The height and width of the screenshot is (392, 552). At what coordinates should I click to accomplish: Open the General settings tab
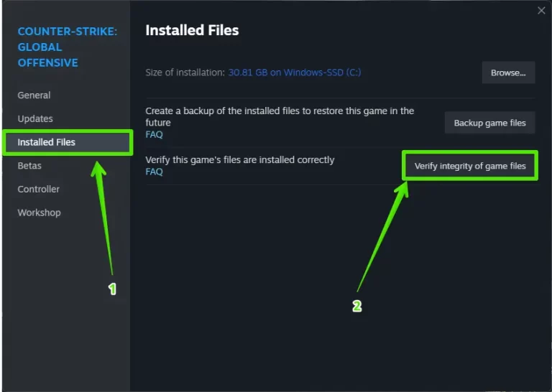[34, 95]
